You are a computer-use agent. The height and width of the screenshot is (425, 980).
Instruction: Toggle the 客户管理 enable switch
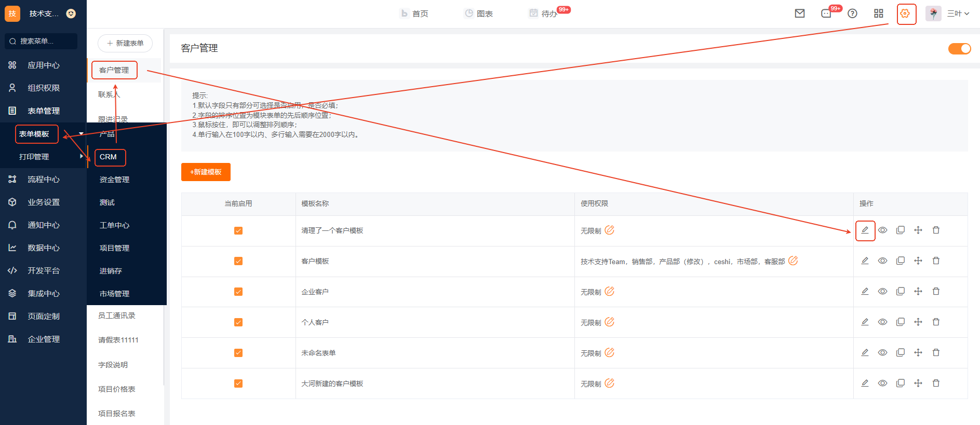click(959, 49)
